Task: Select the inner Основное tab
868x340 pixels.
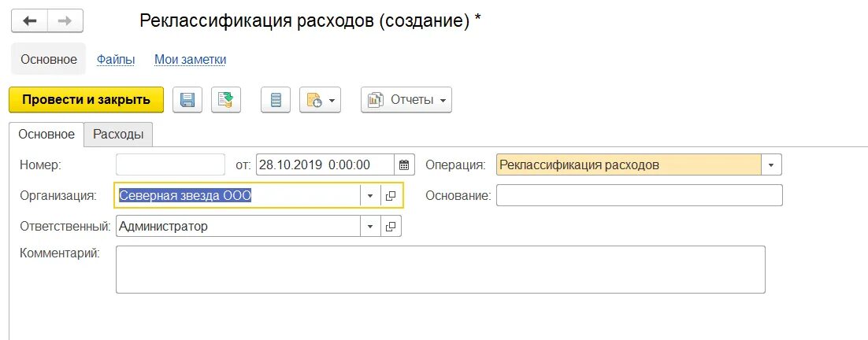Action: [x=46, y=135]
